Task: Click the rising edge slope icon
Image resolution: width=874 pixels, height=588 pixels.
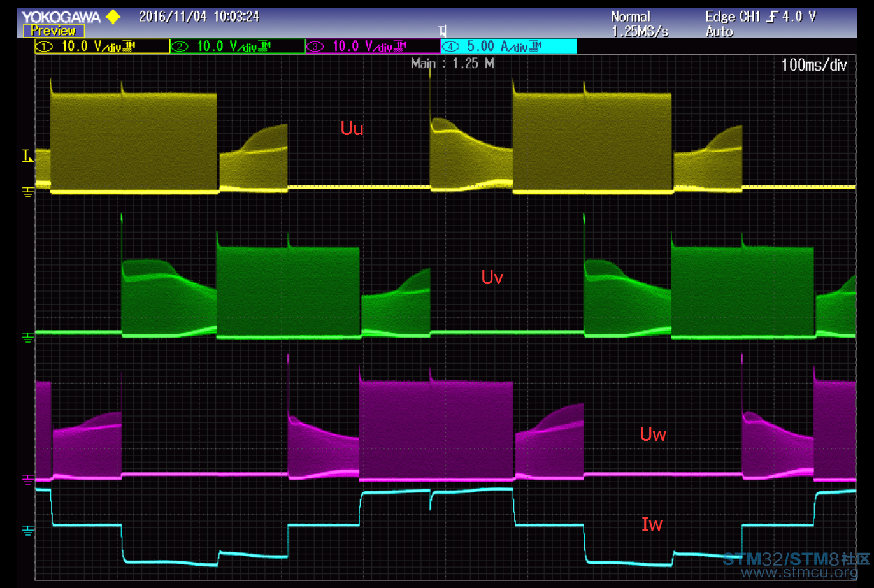Action: tap(771, 17)
